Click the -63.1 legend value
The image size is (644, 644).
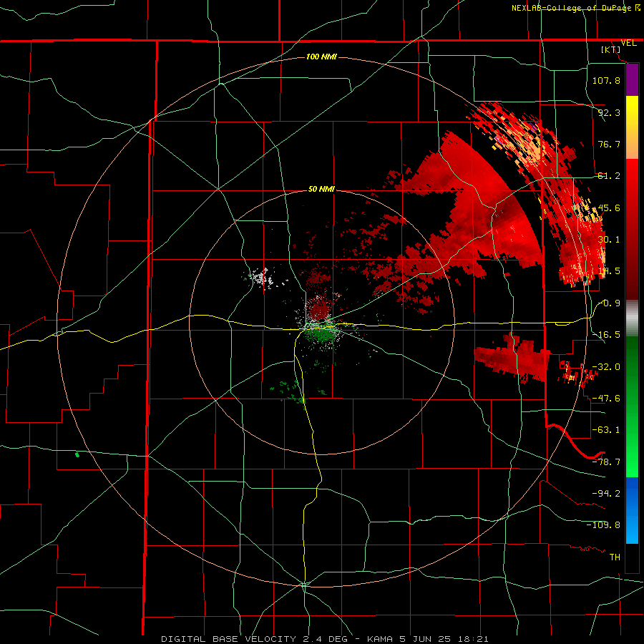[x=606, y=430]
